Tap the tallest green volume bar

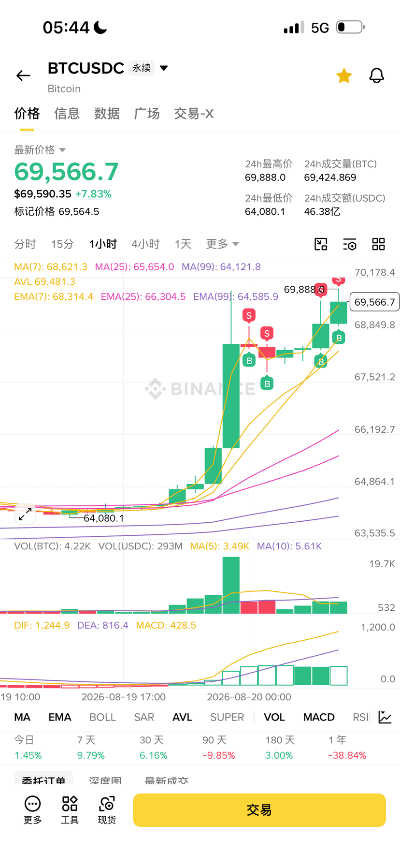[x=231, y=585]
